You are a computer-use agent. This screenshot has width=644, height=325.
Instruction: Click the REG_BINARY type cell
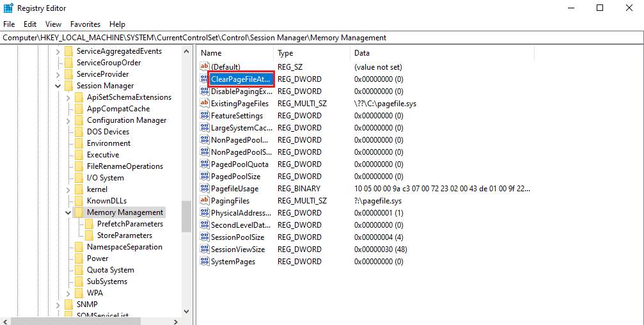pyautogui.click(x=299, y=189)
